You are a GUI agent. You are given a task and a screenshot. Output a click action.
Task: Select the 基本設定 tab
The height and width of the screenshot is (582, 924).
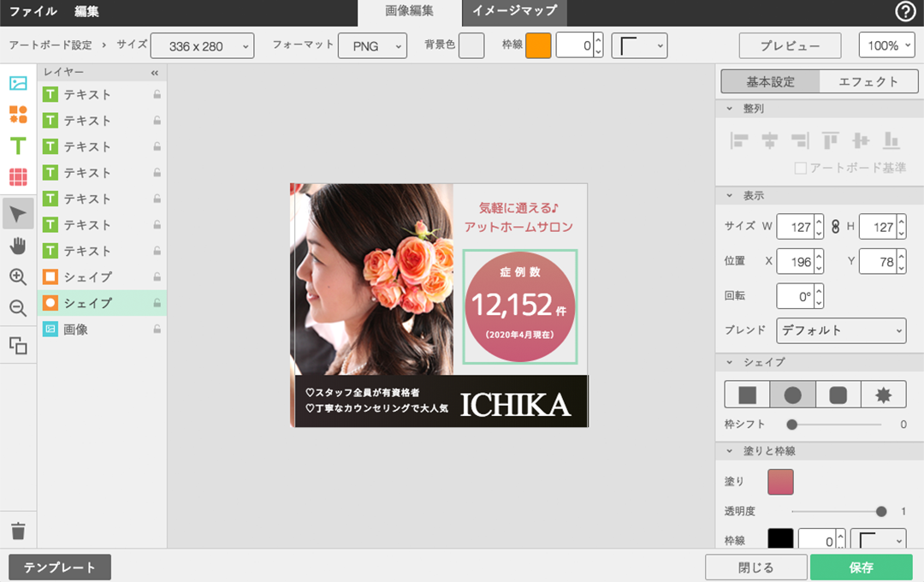770,82
